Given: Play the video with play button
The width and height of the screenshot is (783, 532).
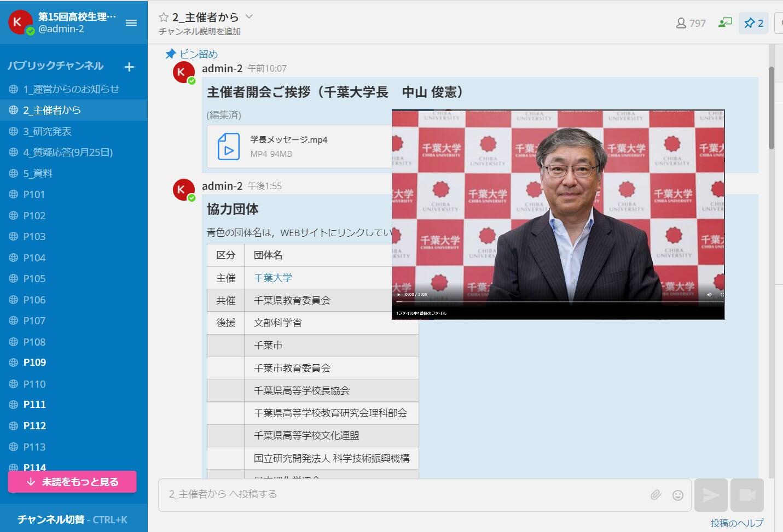Looking at the screenshot, I should pyautogui.click(x=399, y=295).
